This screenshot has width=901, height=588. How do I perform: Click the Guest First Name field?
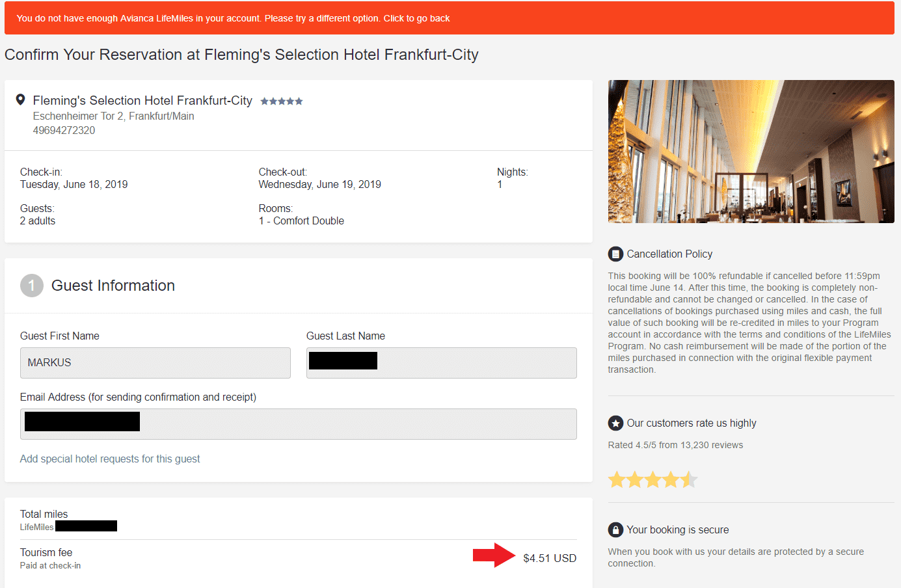coord(155,363)
